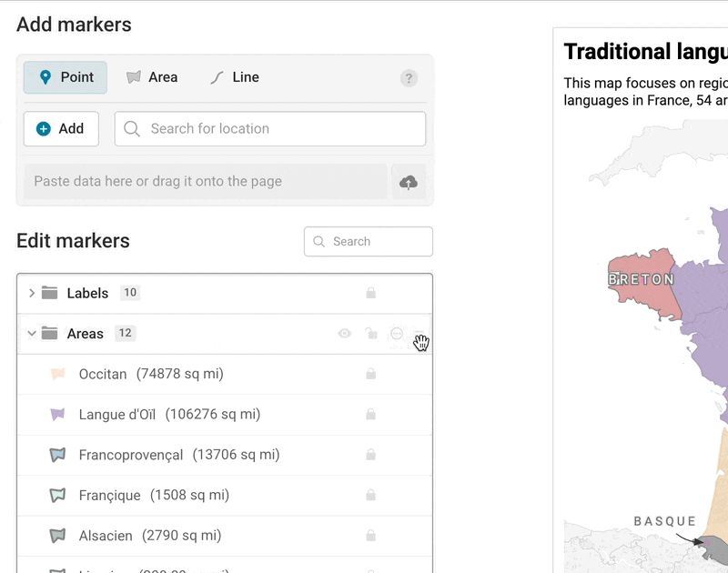Click the Françique area flag icon
Screen dimensions: 728x573
57,495
